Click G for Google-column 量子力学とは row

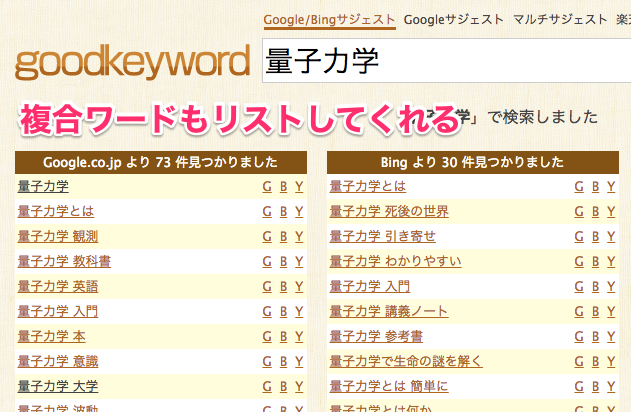[267, 211]
